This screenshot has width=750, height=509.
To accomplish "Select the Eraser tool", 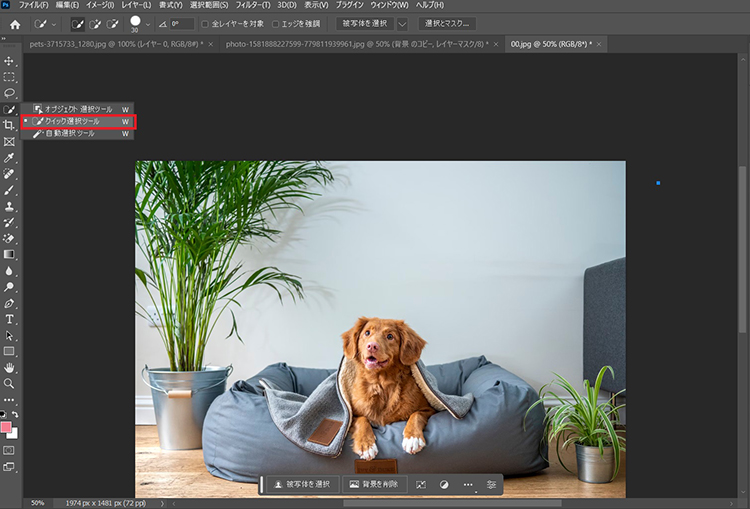I will click(9, 238).
